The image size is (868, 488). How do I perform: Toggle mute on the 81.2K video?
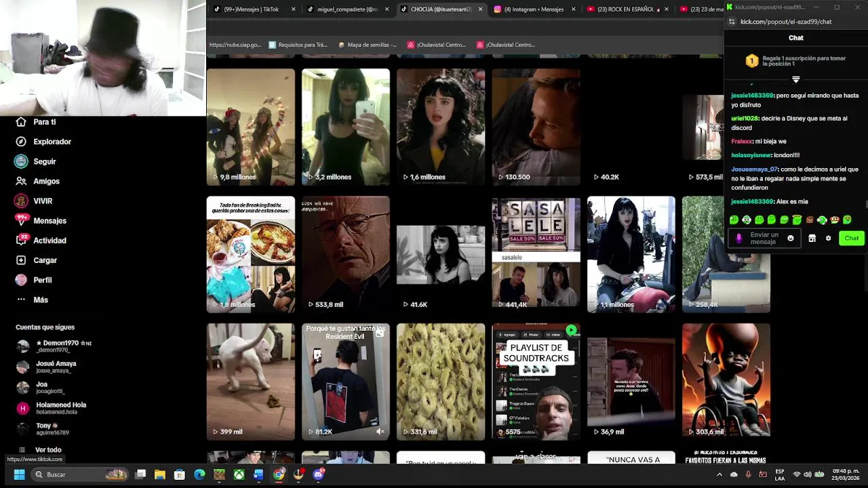tap(380, 432)
